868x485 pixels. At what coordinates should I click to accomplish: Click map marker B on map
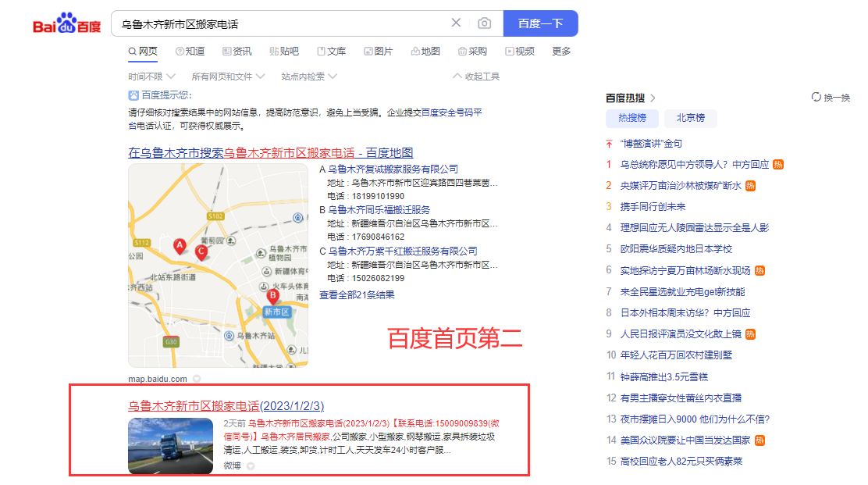(272, 297)
